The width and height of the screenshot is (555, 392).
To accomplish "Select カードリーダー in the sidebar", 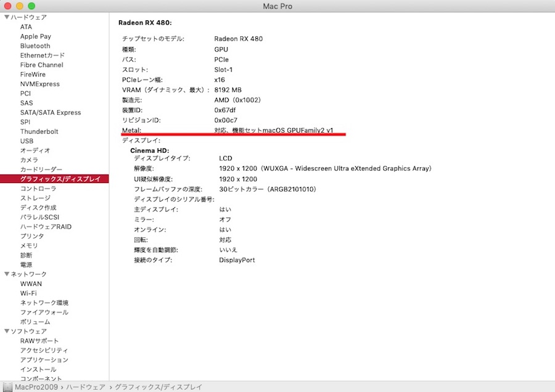I will pyautogui.click(x=41, y=169).
